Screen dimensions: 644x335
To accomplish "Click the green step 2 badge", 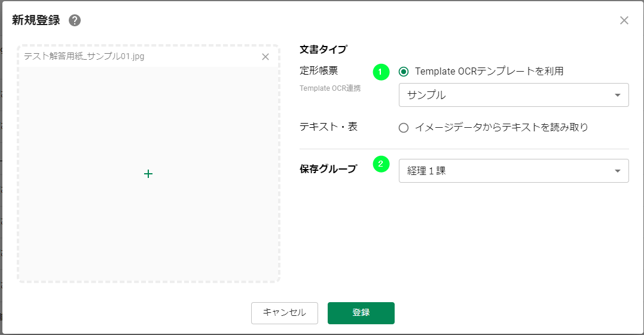I will point(381,164).
